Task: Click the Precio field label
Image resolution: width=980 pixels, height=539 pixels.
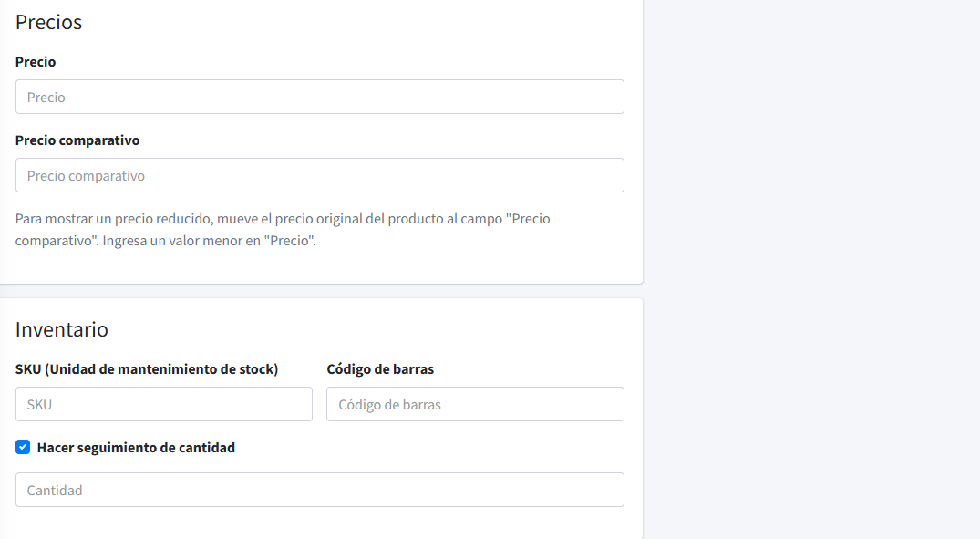Action: click(x=35, y=62)
